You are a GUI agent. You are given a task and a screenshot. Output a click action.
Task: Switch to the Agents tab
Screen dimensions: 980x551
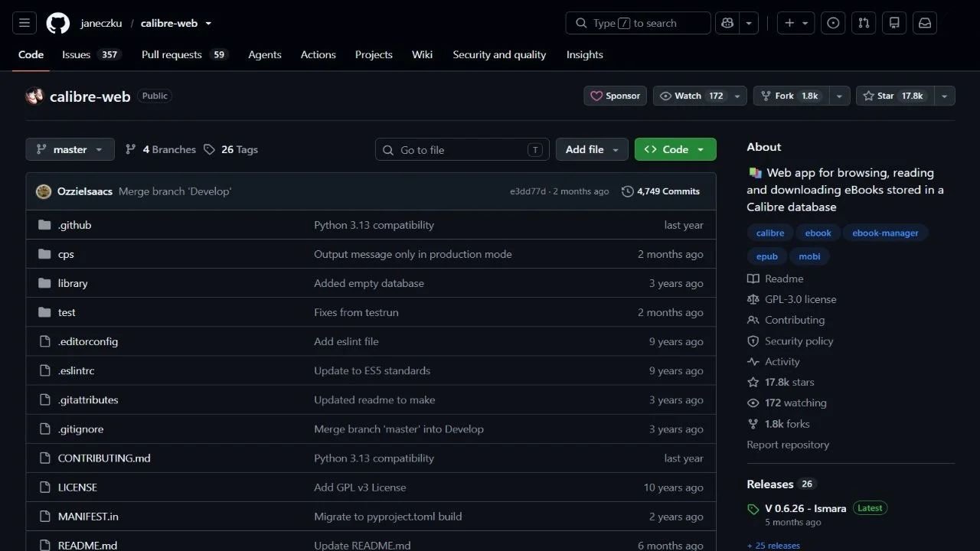pyautogui.click(x=265, y=55)
